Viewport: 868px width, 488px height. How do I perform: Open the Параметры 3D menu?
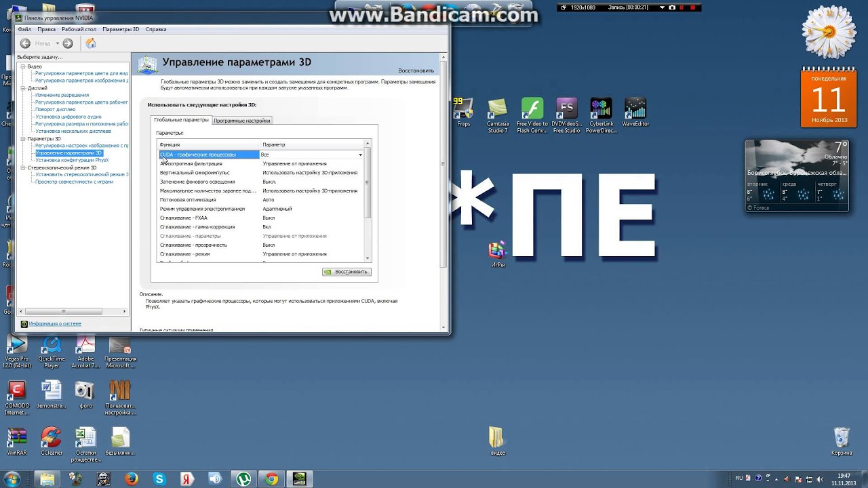[121, 29]
